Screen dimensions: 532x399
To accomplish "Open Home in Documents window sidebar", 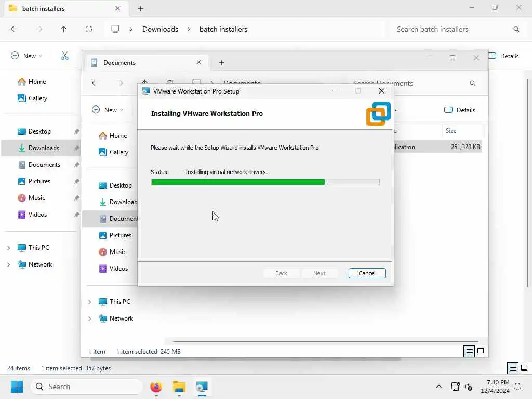I will tap(118, 136).
